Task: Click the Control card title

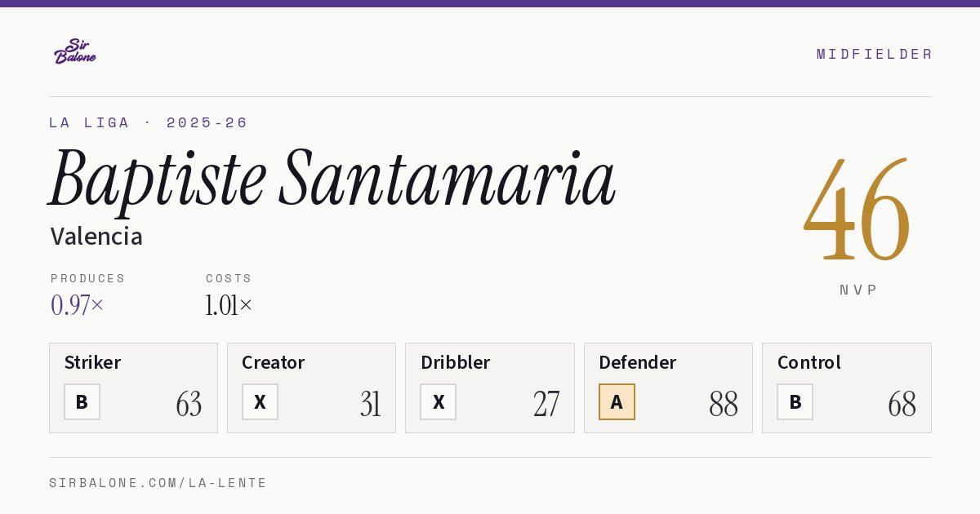Action: [x=809, y=362]
